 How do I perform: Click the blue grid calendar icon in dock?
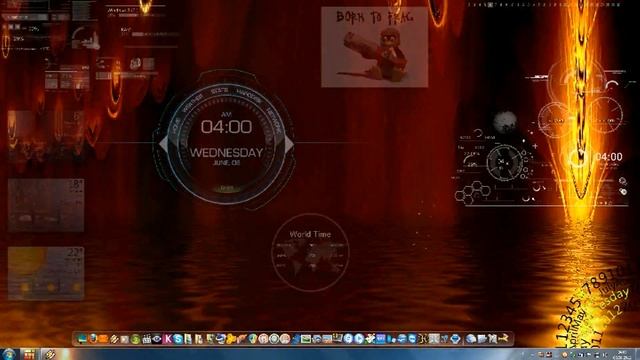tap(381, 339)
